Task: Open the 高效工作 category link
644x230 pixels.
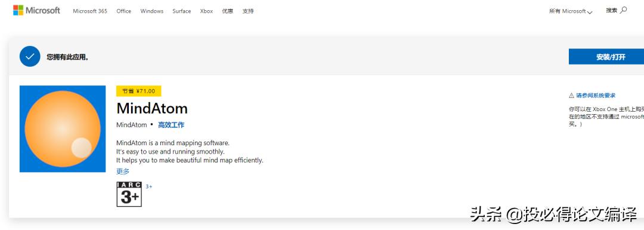Action: (171, 125)
